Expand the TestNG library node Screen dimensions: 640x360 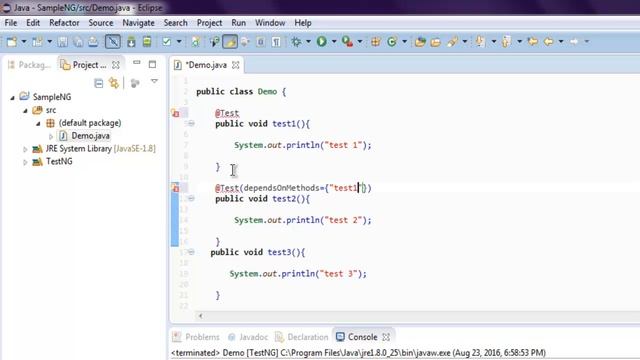pyautogui.click(x=25, y=162)
